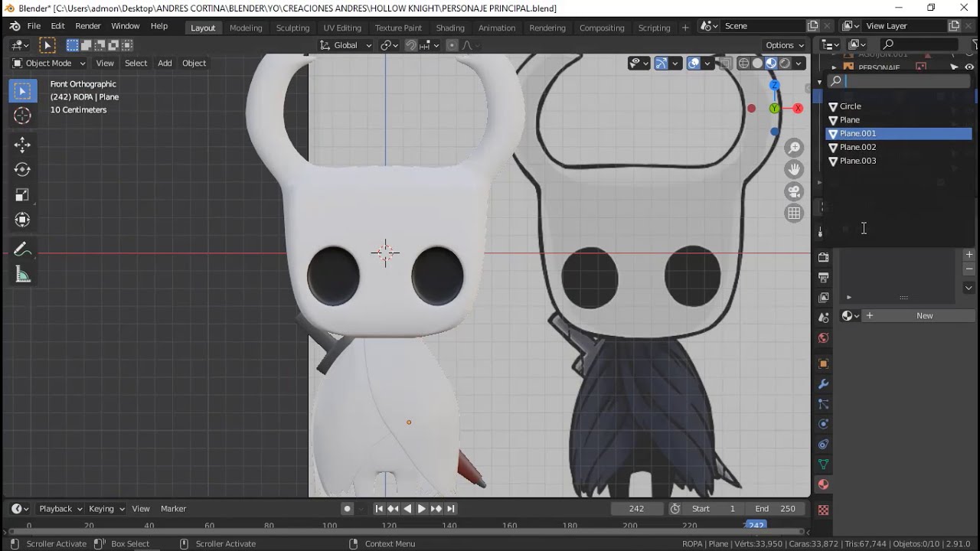Screen dimensions: 980x551
Task: Switch to the UV Editing workspace tab
Action: pyautogui.click(x=342, y=28)
